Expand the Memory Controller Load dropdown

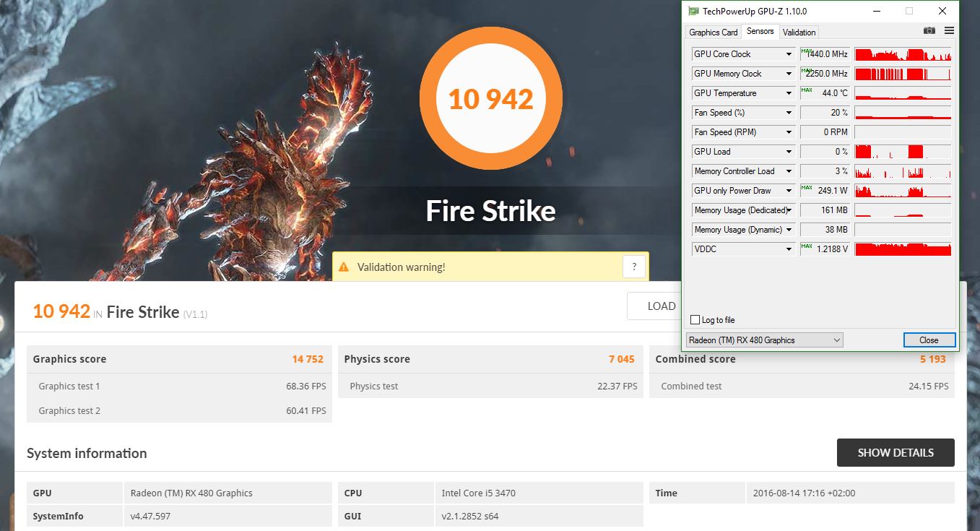click(789, 171)
